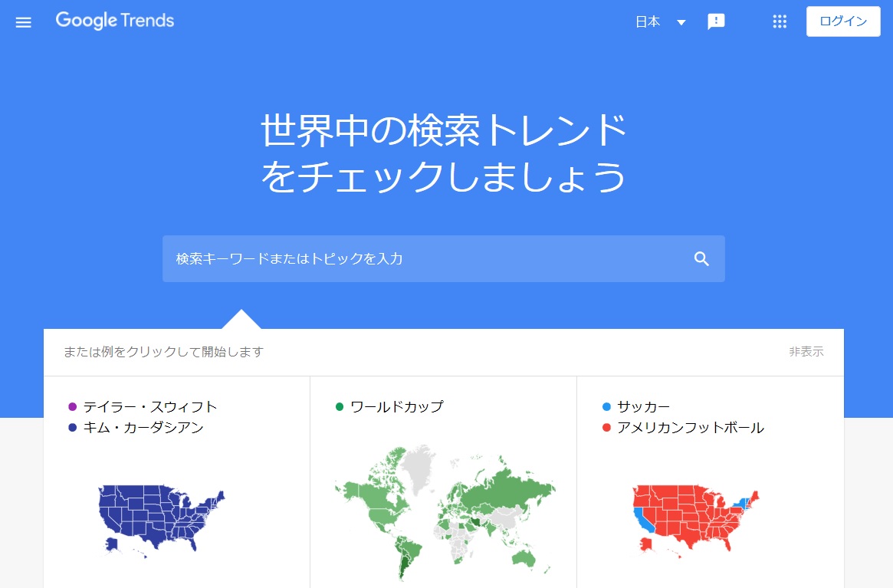The width and height of the screenshot is (893, 588).
Task: Select the アメリカンフットボール example label
Action: (x=690, y=428)
